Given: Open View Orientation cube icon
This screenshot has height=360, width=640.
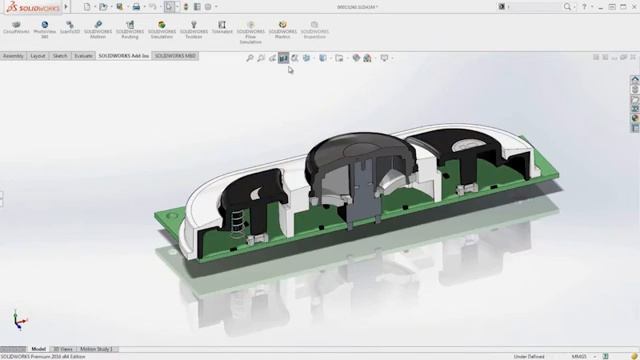Looking at the screenshot, I should 306,58.
